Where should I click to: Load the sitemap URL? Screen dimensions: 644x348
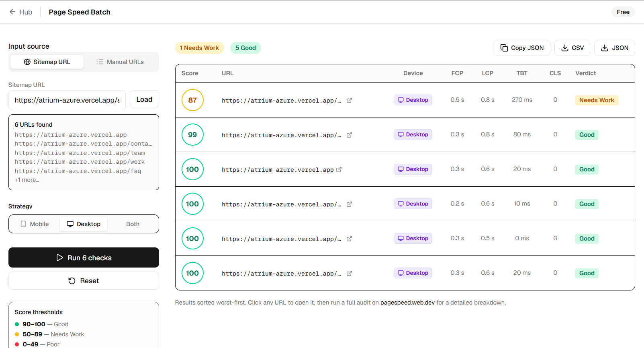coord(144,99)
